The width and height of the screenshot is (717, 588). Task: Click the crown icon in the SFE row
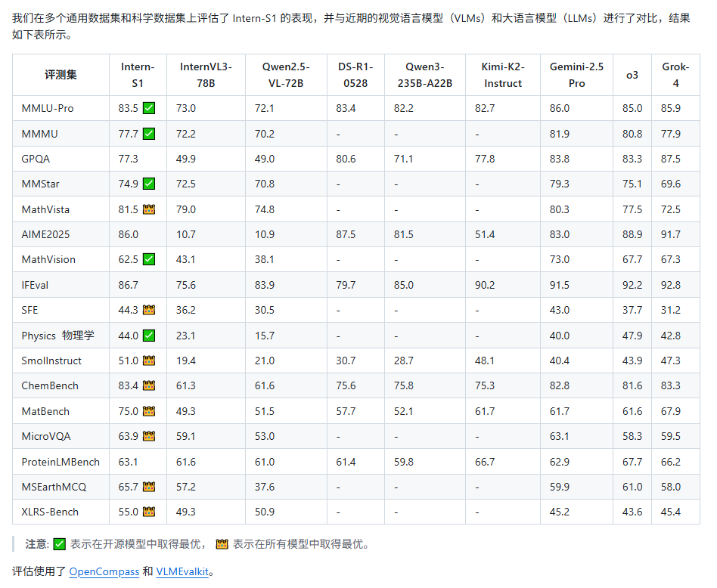coord(149,310)
